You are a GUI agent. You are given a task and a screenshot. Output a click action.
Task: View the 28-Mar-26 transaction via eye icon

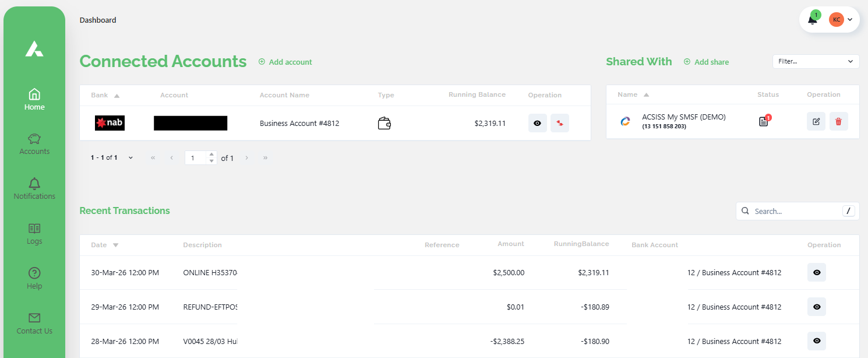(x=816, y=341)
